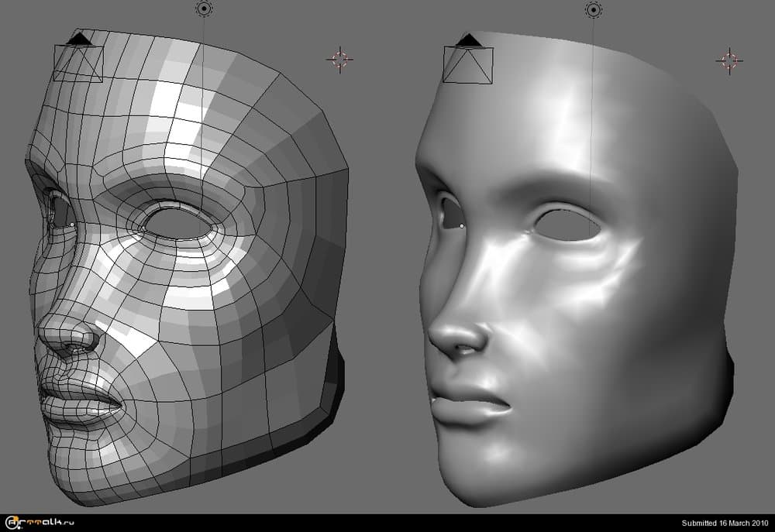Select the lamp object above the smooth head
Image resolution: width=775 pixels, height=532 pixels.
[x=594, y=9]
